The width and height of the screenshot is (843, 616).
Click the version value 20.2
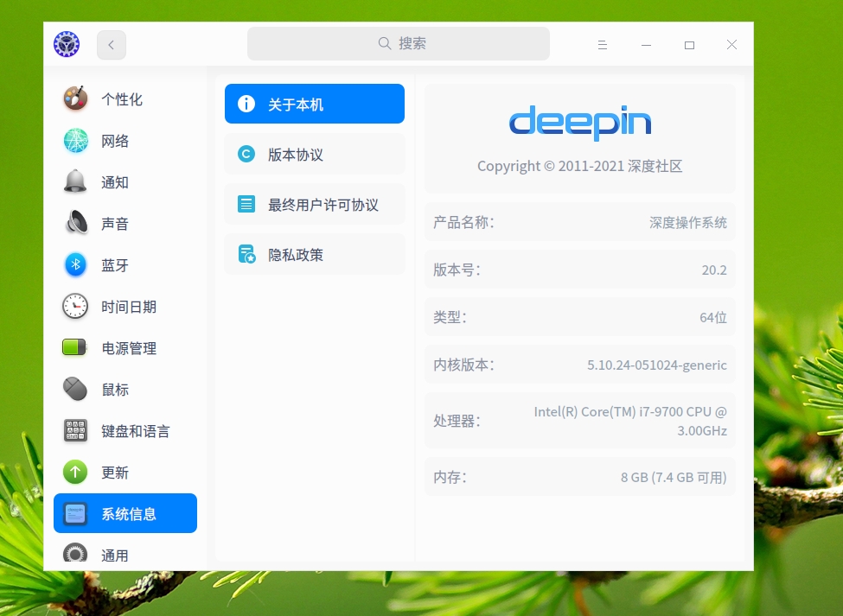pyautogui.click(x=714, y=270)
